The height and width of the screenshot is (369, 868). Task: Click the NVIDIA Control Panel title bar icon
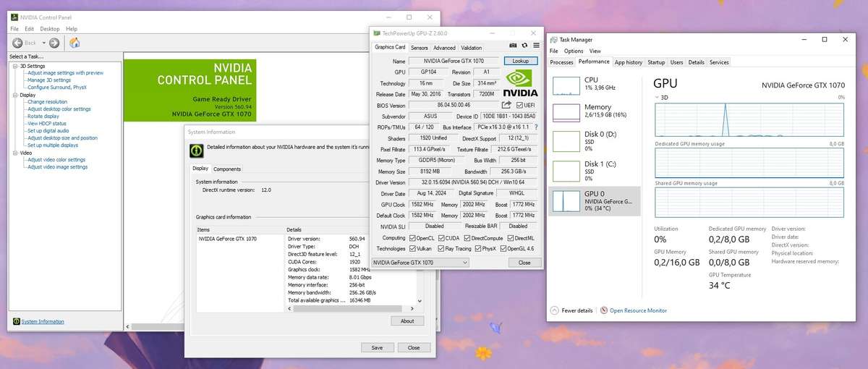coord(13,17)
